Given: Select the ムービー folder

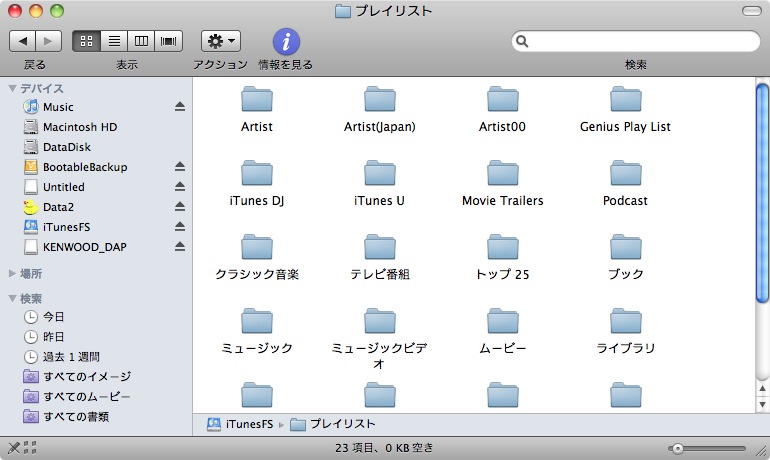Looking at the screenshot, I should coord(502,321).
